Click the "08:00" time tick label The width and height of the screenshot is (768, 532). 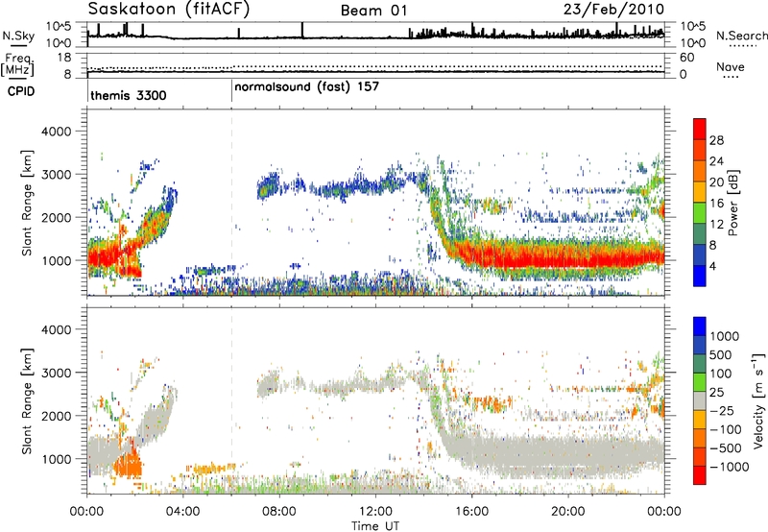click(279, 512)
